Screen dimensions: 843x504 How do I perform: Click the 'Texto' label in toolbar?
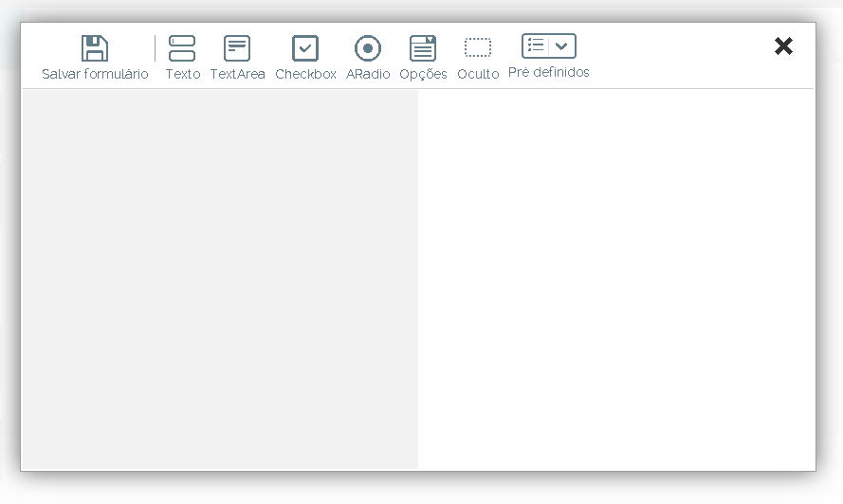(x=182, y=74)
